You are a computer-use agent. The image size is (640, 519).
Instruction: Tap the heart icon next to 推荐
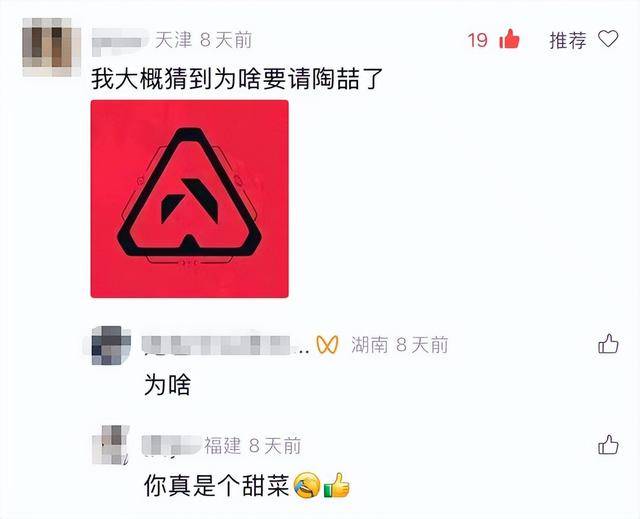click(x=608, y=39)
